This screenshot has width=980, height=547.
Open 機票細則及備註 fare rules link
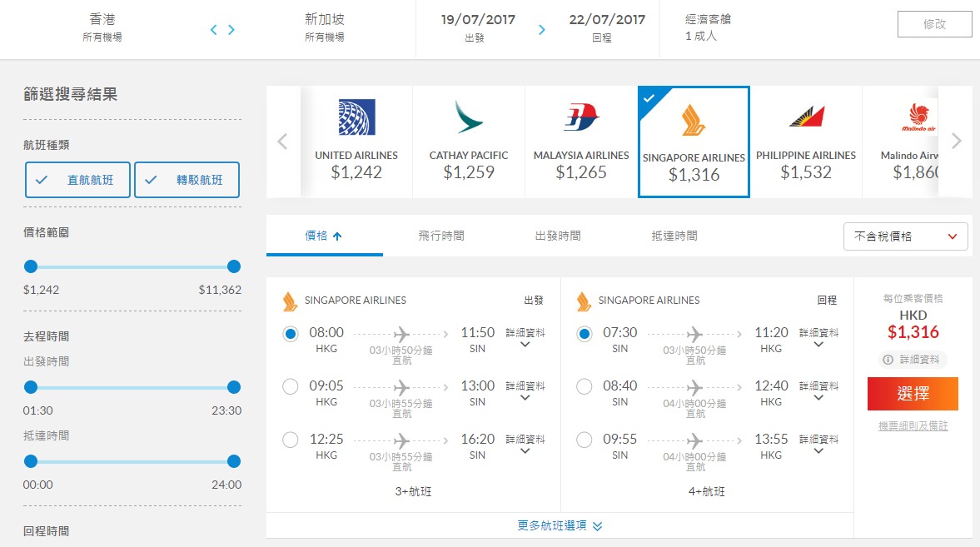[x=913, y=425]
